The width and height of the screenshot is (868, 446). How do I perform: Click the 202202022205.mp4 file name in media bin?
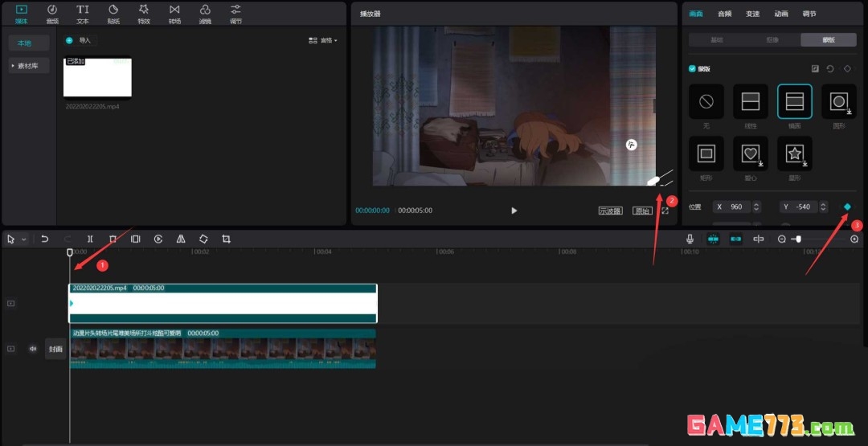click(x=92, y=106)
